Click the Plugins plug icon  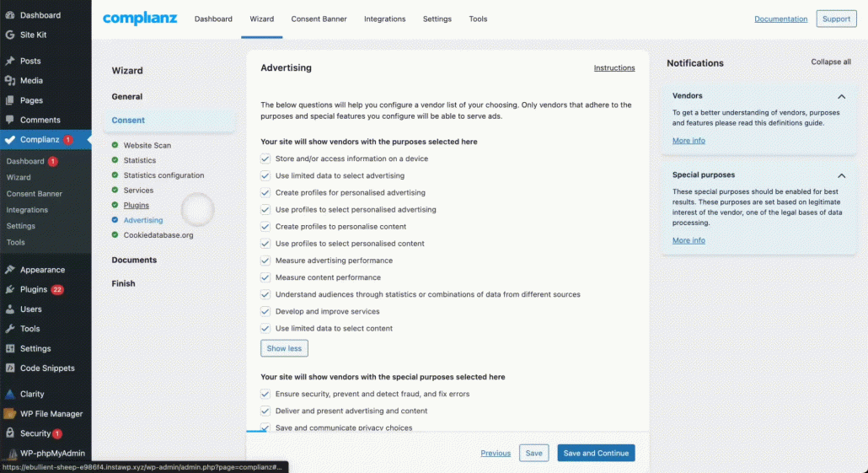point(10,289)
